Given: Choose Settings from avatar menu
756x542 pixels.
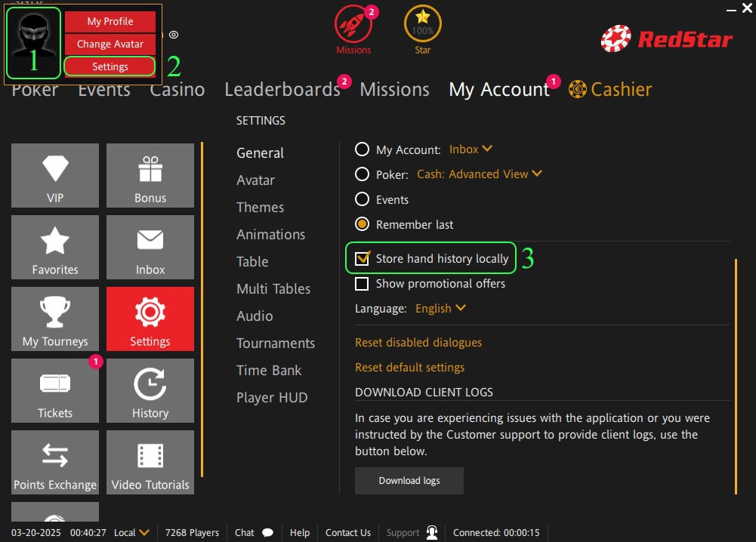Looking at the screenshot, I should click(110, 66).
